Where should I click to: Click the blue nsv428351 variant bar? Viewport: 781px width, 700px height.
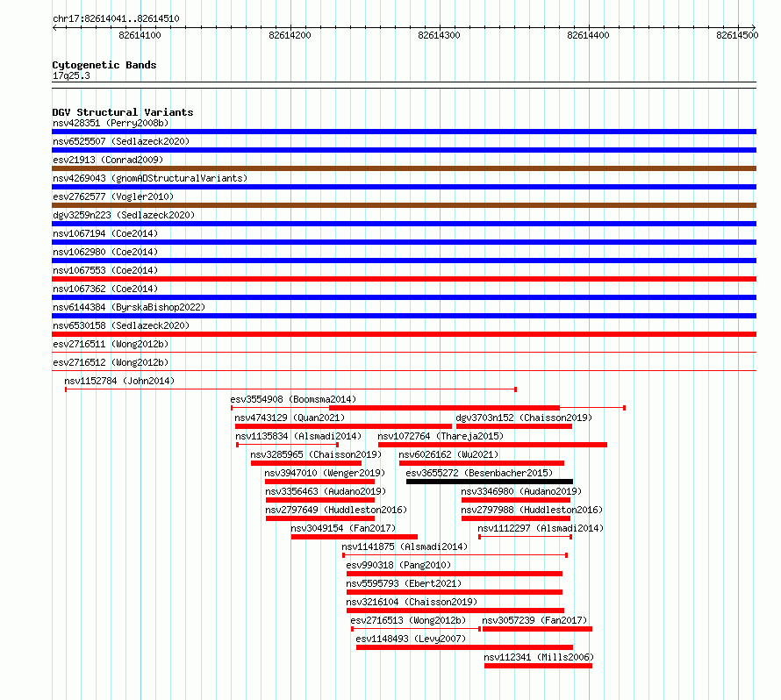(x=404, y=132)
